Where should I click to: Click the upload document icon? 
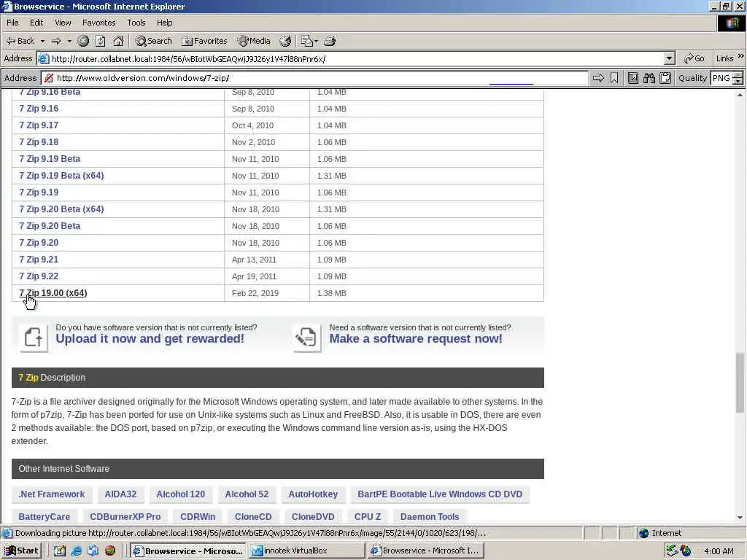pyautogui.click(x=34, y=337)
